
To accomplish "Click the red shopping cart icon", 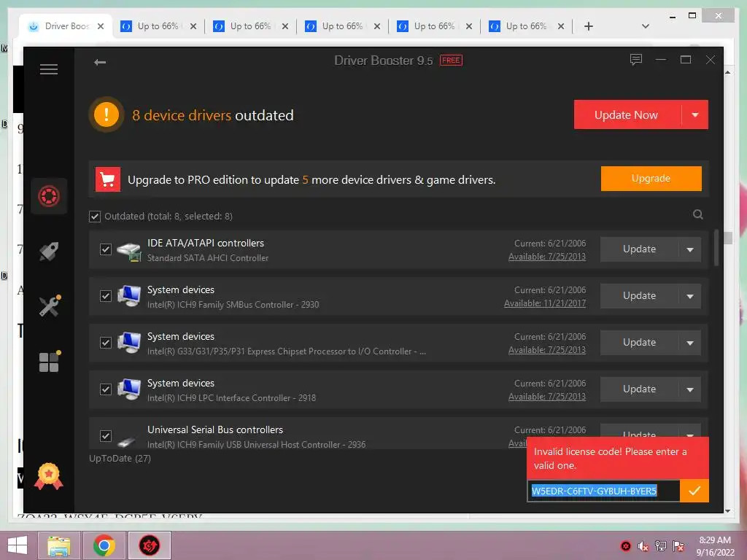I will pyautogui.click(x=108, y=179).
